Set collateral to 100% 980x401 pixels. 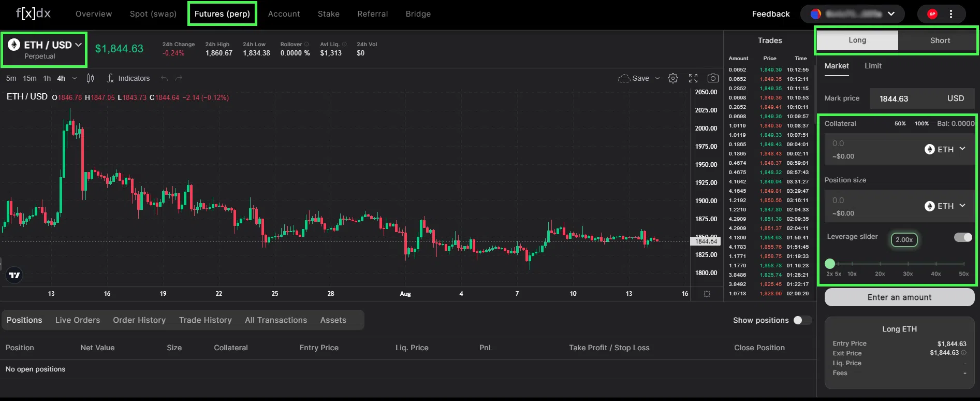tap(922, 124)
